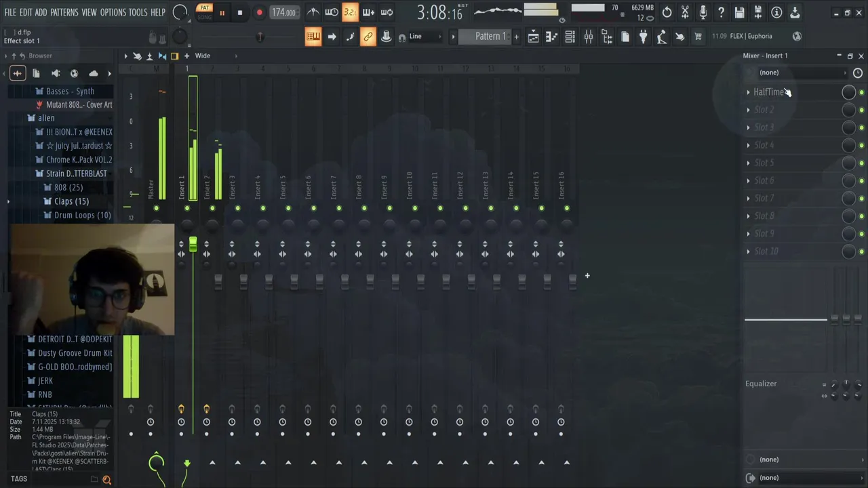868x488 pixels.
Task: Open the help question mark icon
Action: tap(722, 12)
